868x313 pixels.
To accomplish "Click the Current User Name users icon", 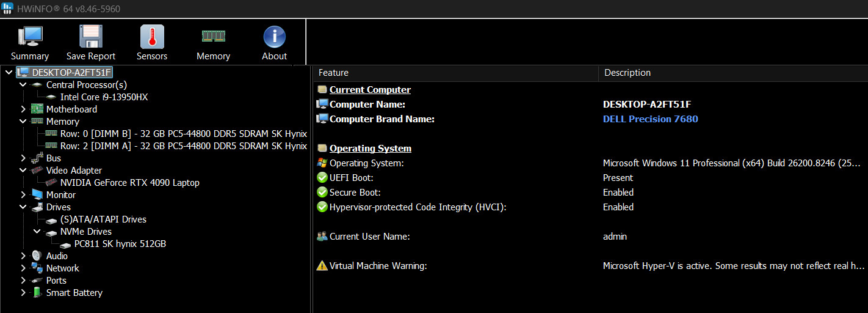I will tap(322, 237).
